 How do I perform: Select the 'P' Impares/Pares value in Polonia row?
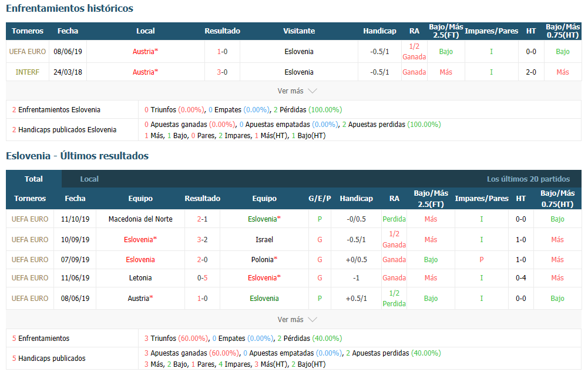coord(482,259)
